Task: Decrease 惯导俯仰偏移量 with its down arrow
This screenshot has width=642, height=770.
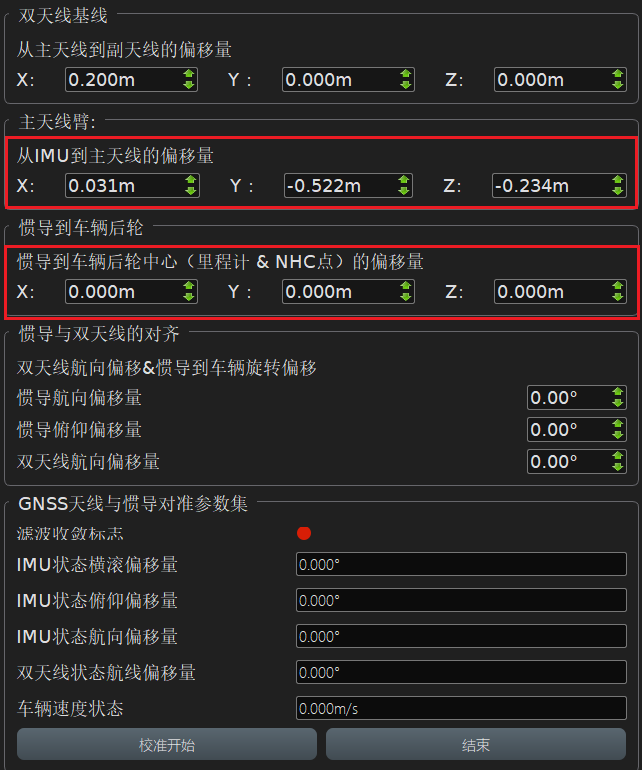Action: (617, 435)
